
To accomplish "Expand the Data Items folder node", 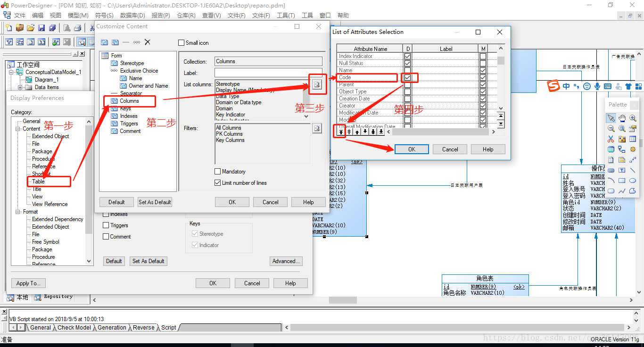I will 20,87.
